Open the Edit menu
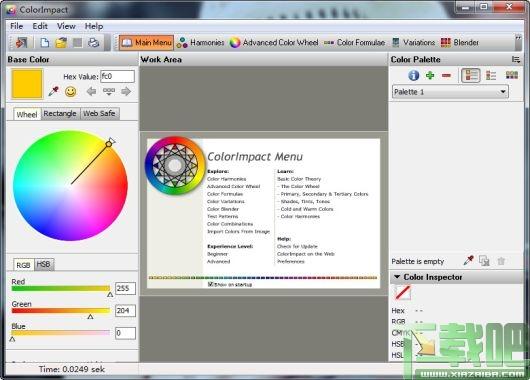 pos(40,26)
